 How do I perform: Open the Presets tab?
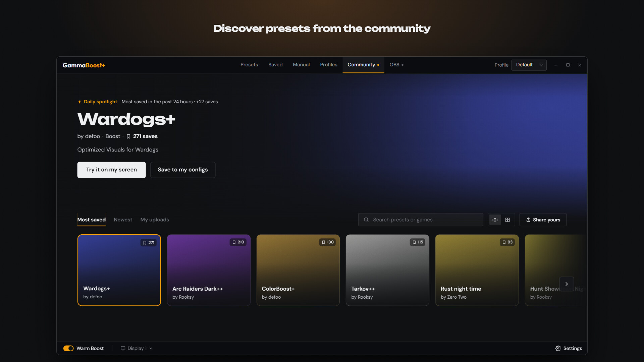[249, 65]
